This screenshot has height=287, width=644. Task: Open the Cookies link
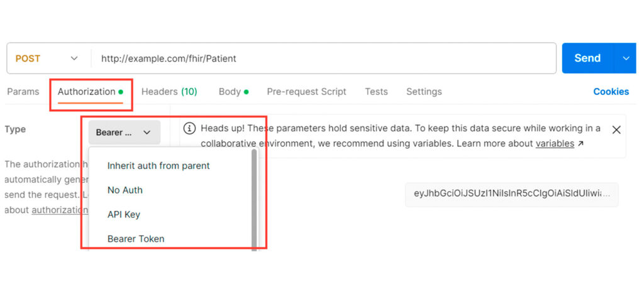coord(611,92)
